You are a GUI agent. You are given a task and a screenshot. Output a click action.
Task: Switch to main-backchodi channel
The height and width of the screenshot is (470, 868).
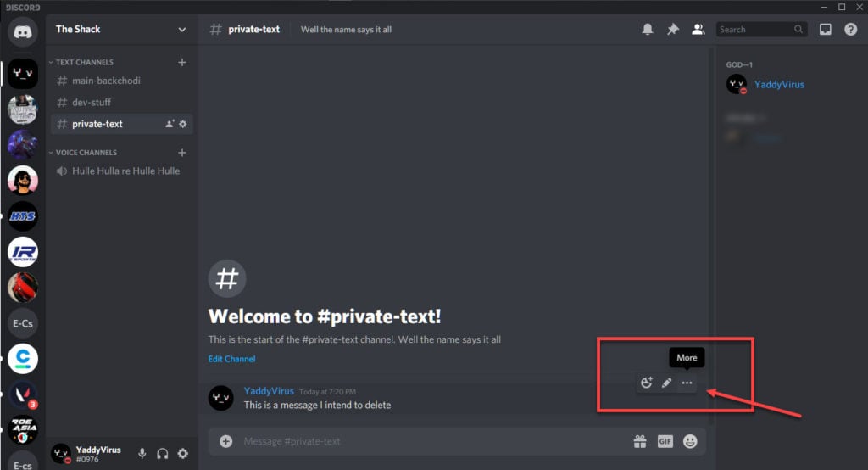122,81
